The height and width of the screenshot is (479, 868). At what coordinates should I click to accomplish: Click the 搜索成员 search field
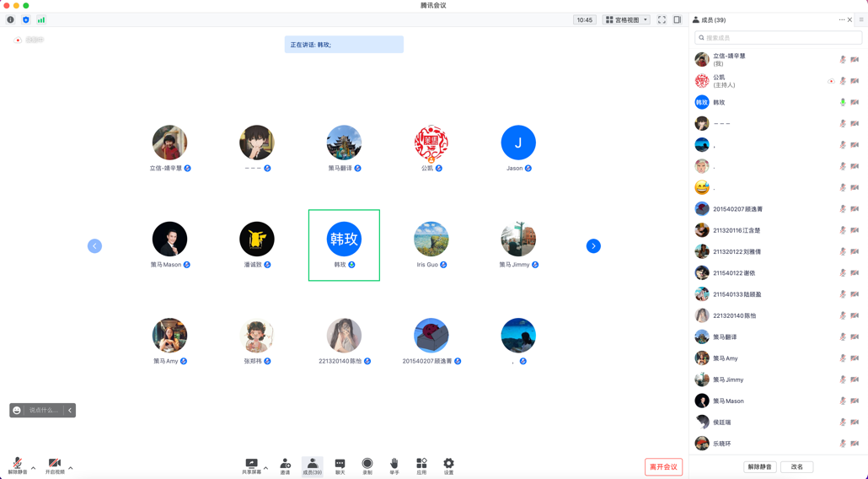click(x=778, y=38)
